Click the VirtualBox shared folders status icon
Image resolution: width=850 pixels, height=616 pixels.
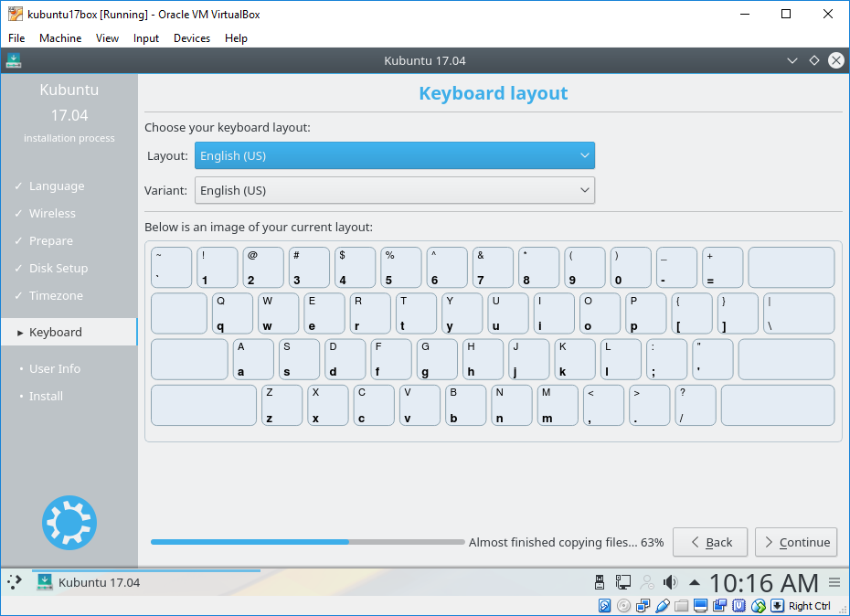coord(682,606)
